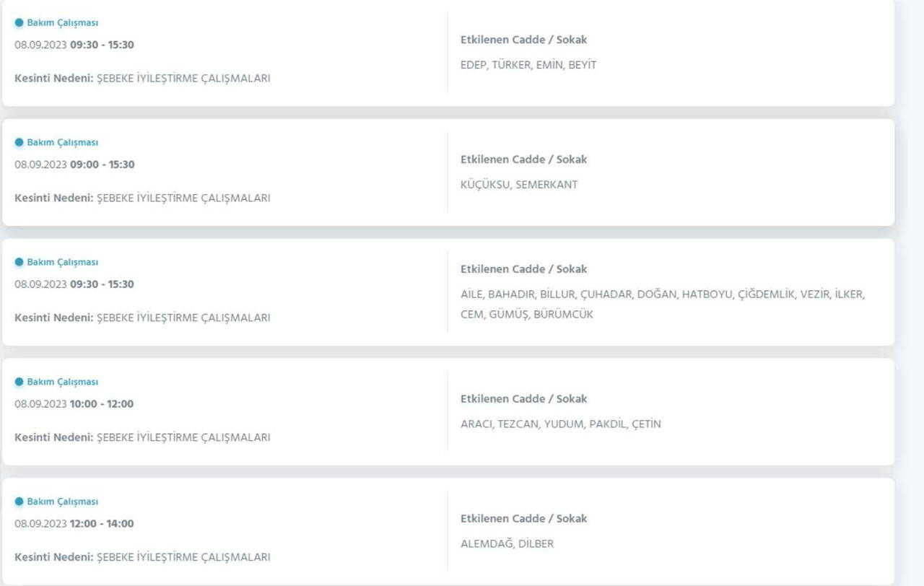Click the EDEP, TÜRKER, EMİN, BEYİT street list
Image resolution: width=924 pixels, height=586 pixels.
(528, 65)
